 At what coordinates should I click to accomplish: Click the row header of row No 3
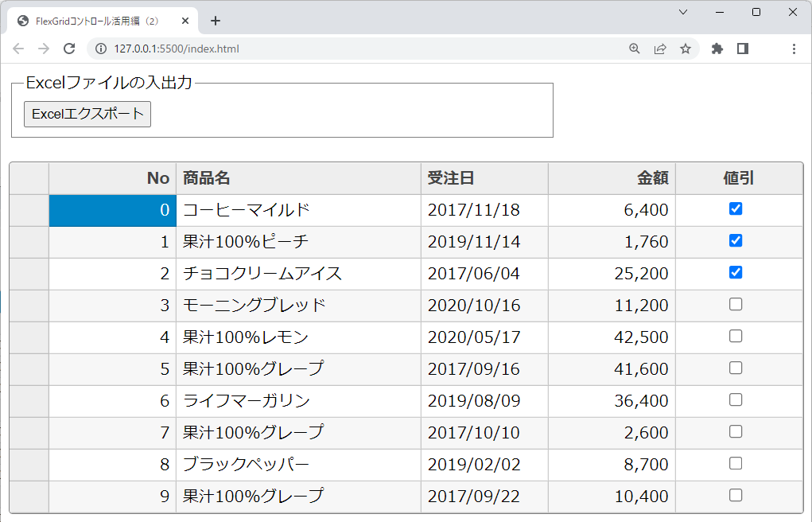click(29, 306)
